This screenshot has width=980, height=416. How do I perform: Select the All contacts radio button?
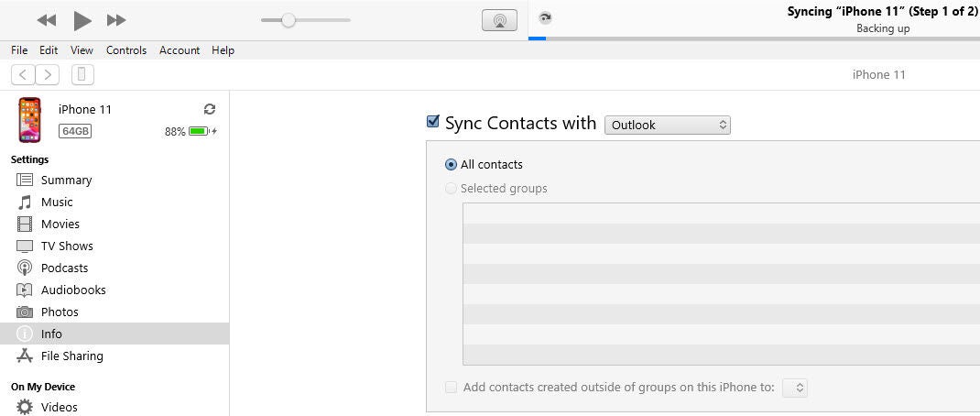tap(451, 165)
